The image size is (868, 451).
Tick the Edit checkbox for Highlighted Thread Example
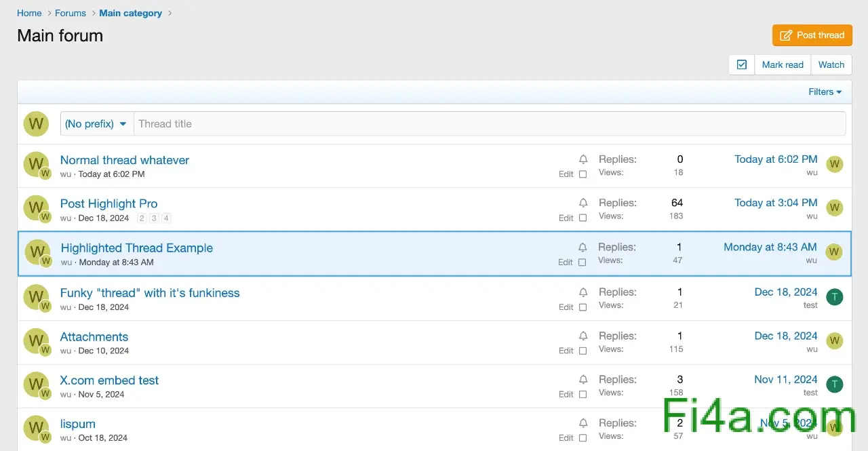click(582, 262)
